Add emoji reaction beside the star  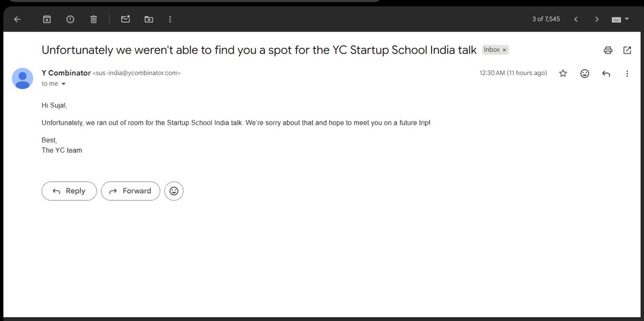585,73
